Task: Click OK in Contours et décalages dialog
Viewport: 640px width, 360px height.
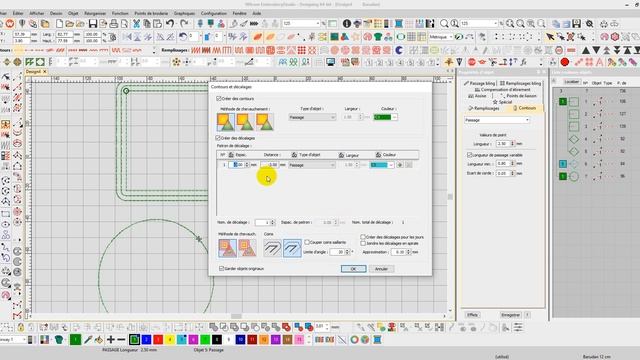Action: [x=353, y=269]
